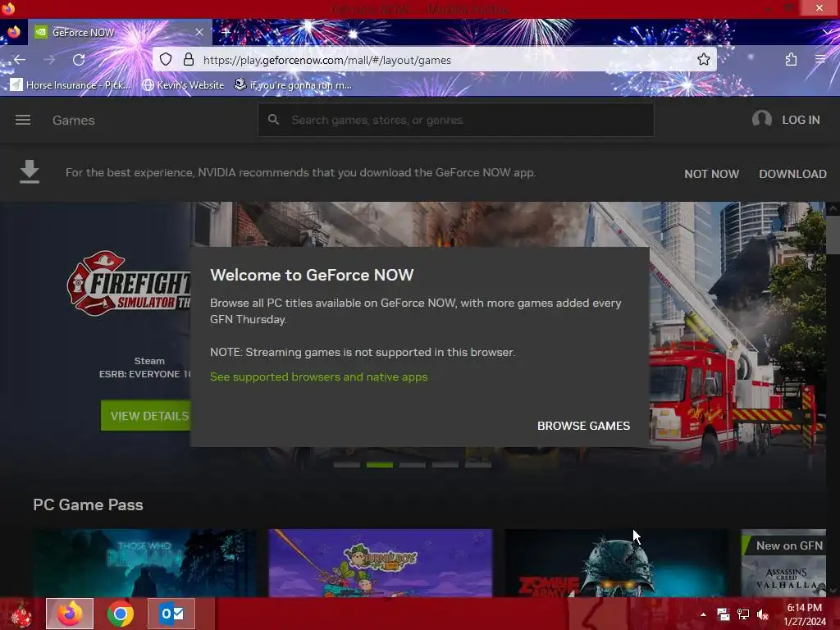Click the download arrow icon in banner
This screenshot has height=630, width=840.
pos(30,172)
